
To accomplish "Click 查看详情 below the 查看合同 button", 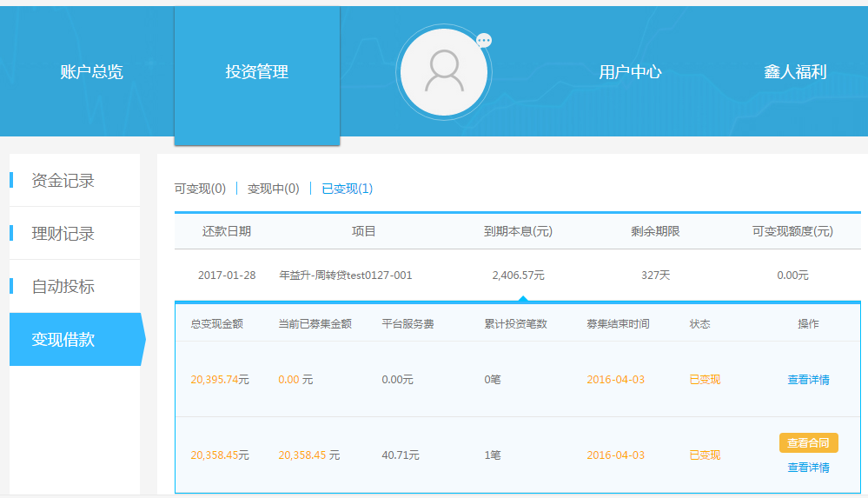I will 808,468.
